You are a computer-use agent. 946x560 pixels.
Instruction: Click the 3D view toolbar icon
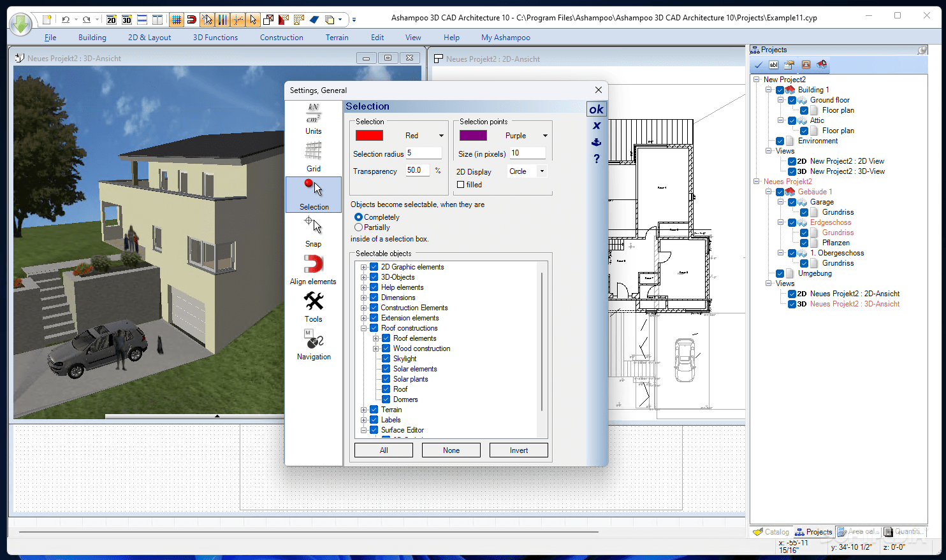point(126,20)
